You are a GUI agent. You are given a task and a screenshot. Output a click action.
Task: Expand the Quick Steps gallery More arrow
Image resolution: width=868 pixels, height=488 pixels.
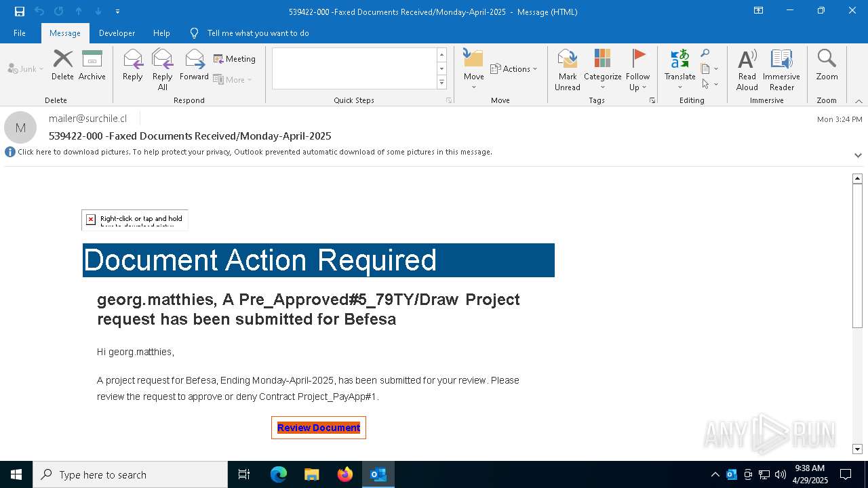pos(441,83)
